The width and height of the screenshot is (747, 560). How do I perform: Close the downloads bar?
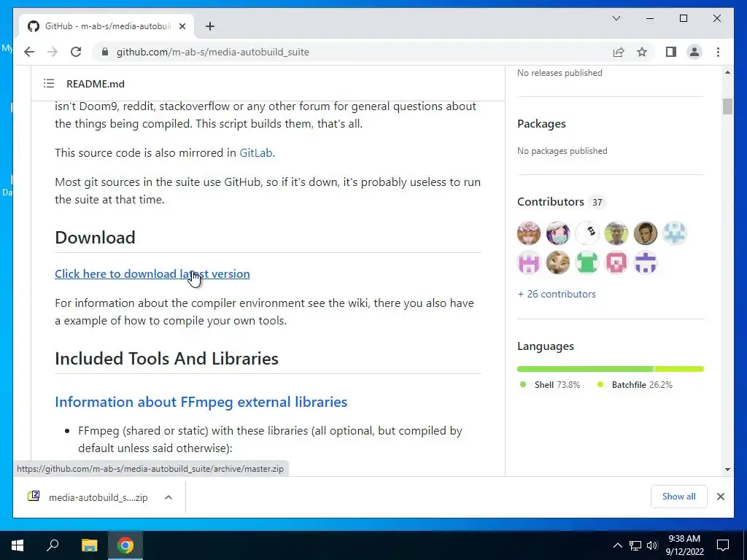720,497
